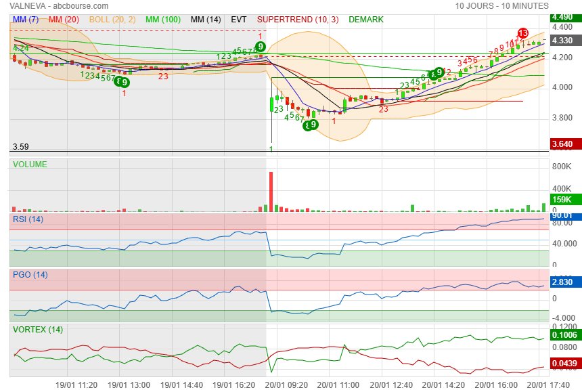Screen dimensions: 582x392
Task: Select the PGO (14) panel header
Action: click(32, 274)
